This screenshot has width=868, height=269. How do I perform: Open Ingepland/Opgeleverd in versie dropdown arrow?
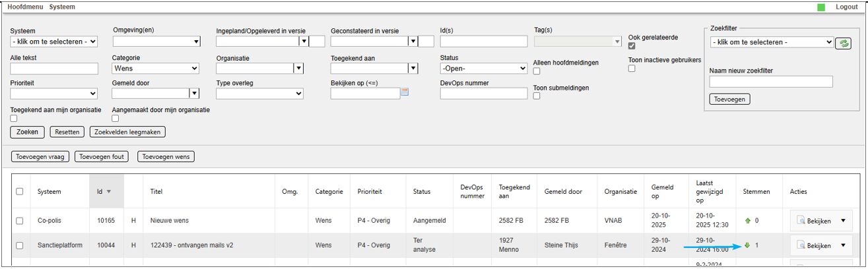tap(304, 42)
